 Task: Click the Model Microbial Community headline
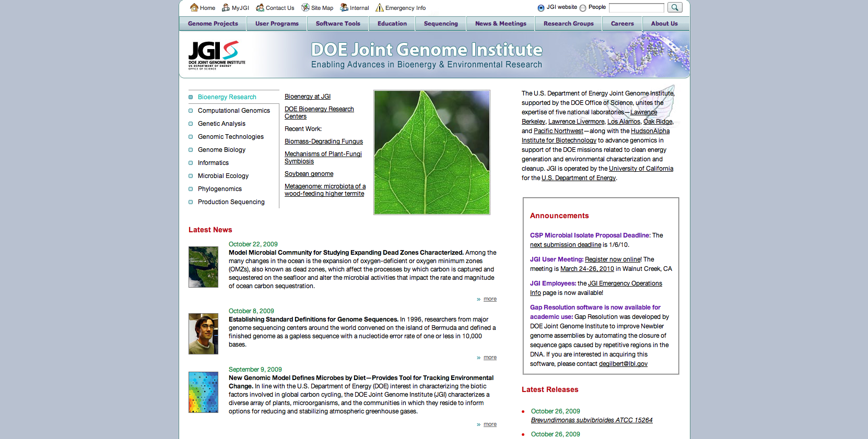tap(346, 253)
